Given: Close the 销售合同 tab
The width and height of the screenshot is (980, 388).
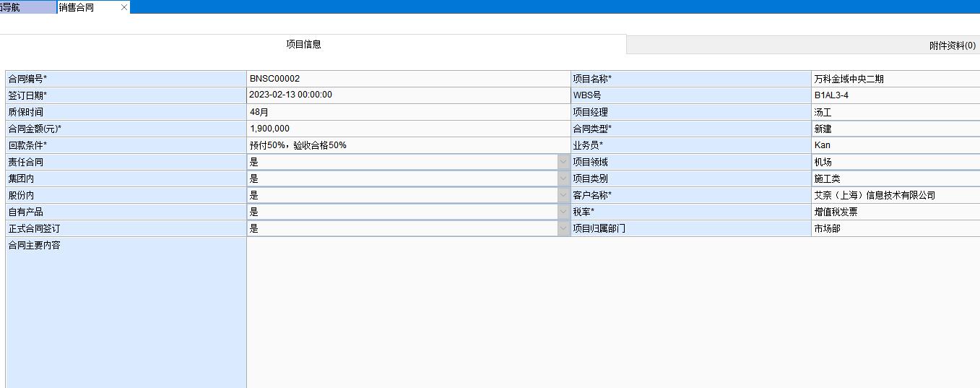Looking at the screenshot, I should [x=124, y=7].
